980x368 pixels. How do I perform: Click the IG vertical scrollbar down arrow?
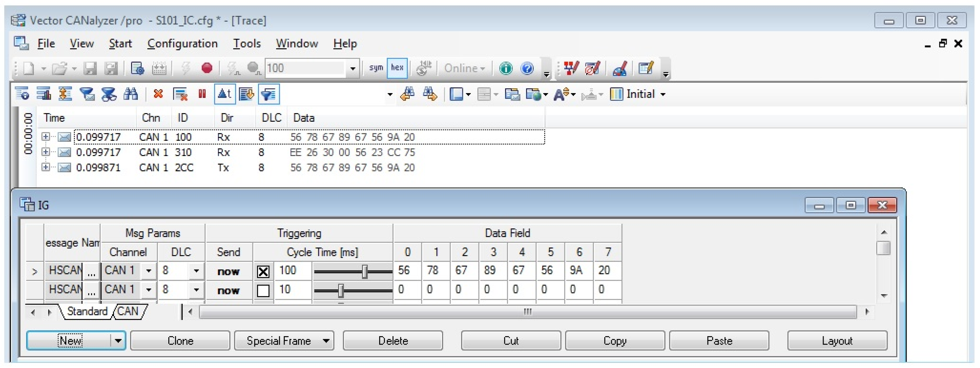tap(884, 295)
